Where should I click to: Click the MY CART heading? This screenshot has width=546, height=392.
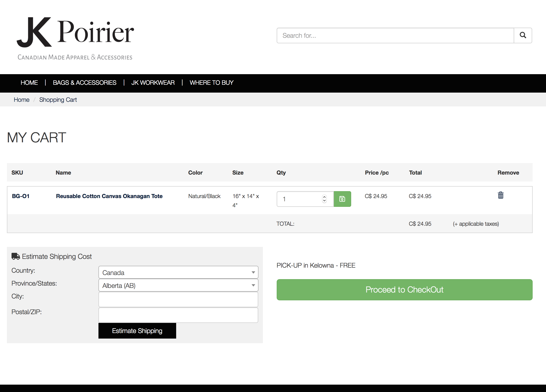tap(36, 137)
